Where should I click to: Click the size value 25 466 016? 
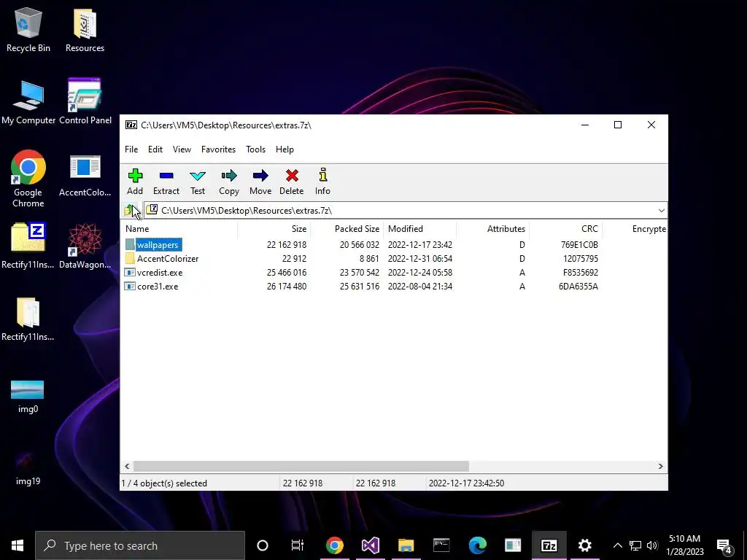287,273
